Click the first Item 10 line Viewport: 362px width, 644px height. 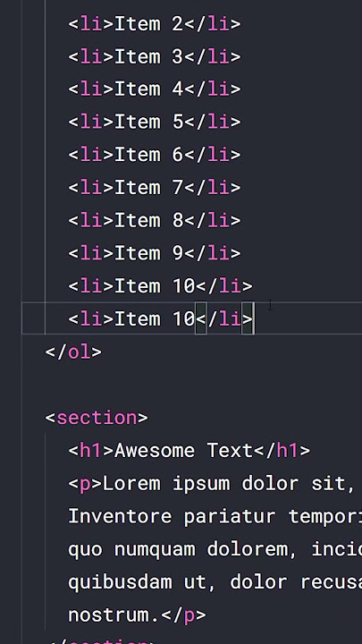pyautogui.click(x=161, y=286)
